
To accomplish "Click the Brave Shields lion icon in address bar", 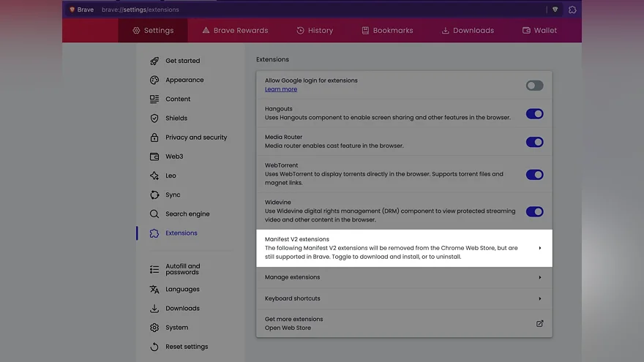I will 555,10.
